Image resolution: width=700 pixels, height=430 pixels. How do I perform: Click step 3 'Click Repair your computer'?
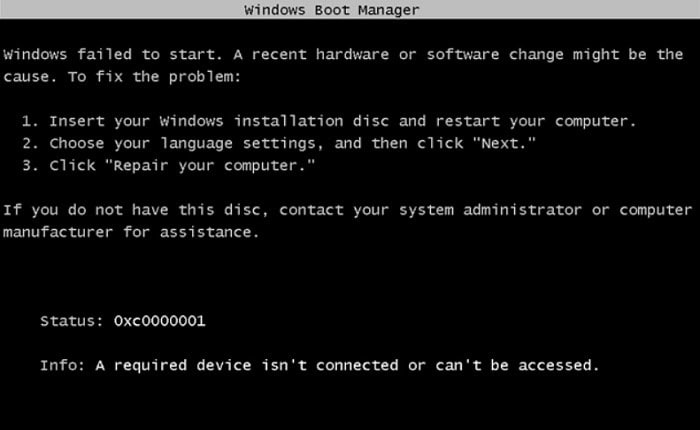pos(169,166)
